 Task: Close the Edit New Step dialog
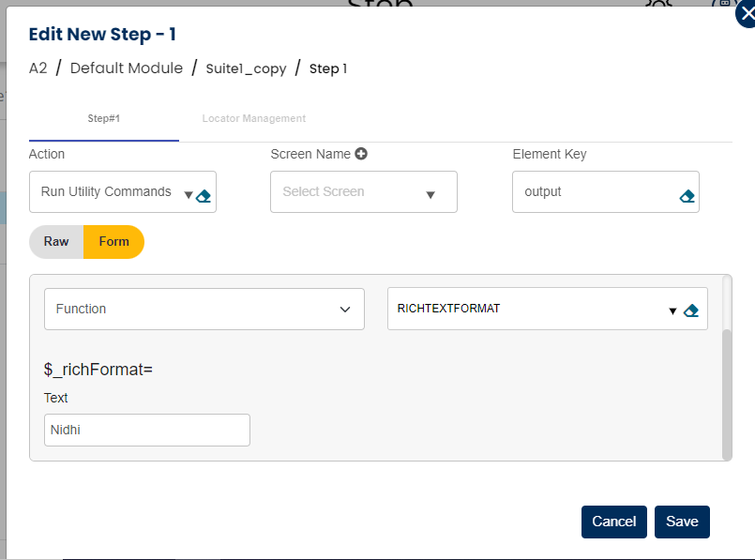746,15
